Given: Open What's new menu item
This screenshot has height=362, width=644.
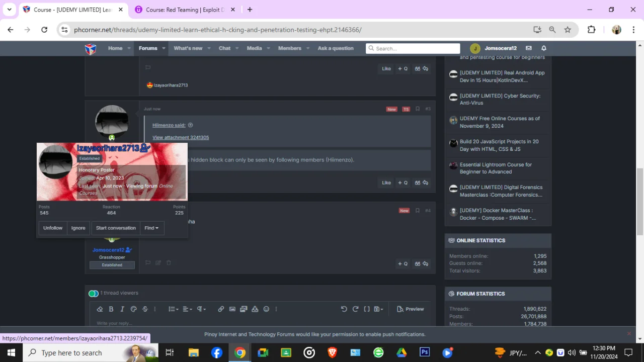Looking at the screenshot, I should click(188, 48).
